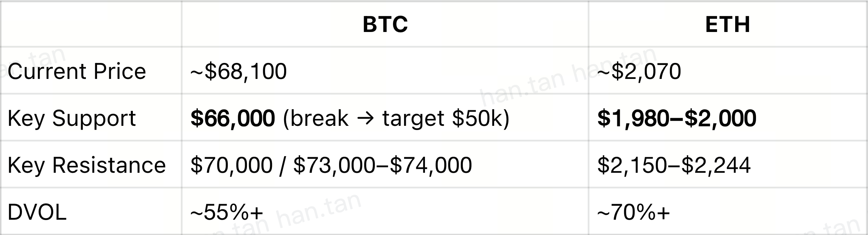Image resolution: width=868 pixels, height=235 pixels.
Task: Click the ETH price ~$2,070
Action: tap(639, 72)
